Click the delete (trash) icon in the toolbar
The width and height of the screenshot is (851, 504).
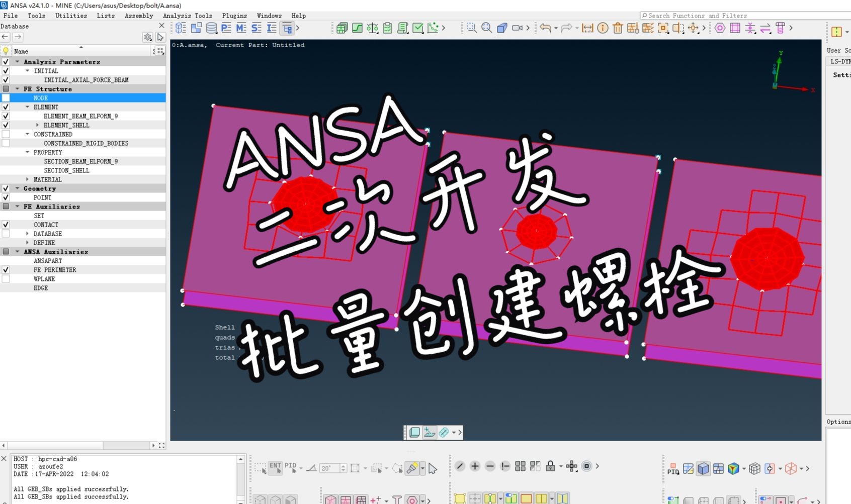[x=618, y=29]
